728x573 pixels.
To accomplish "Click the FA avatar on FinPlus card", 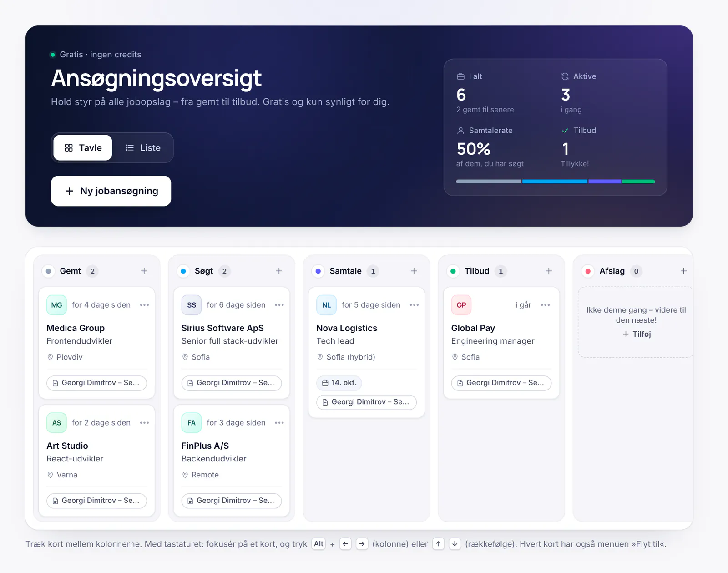I will pos(192,423).
